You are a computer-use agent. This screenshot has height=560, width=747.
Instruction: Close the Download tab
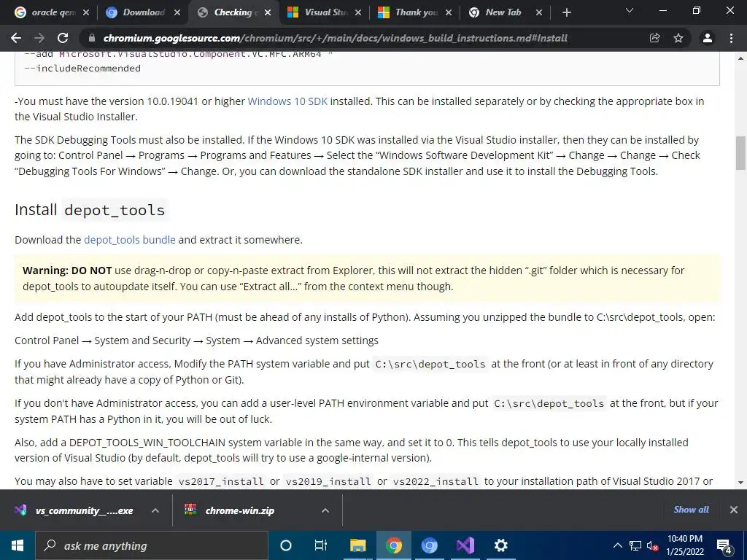pyautogui.click(x=177, y=13)
